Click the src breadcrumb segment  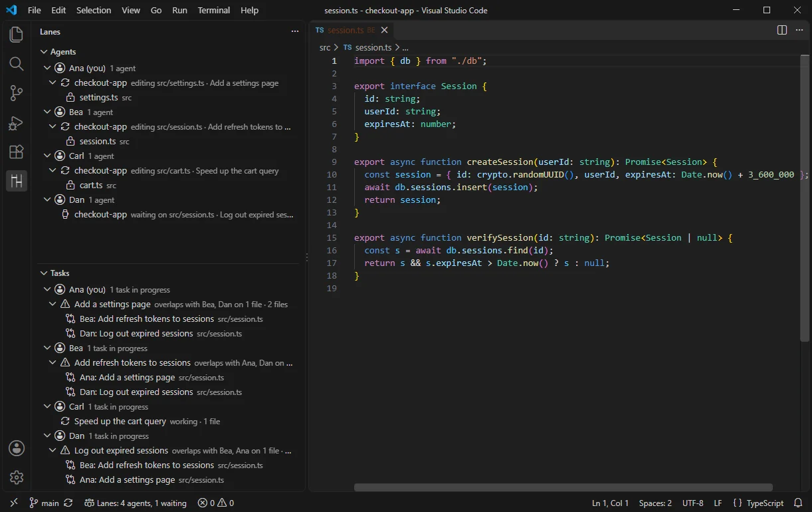click(325, 47)
